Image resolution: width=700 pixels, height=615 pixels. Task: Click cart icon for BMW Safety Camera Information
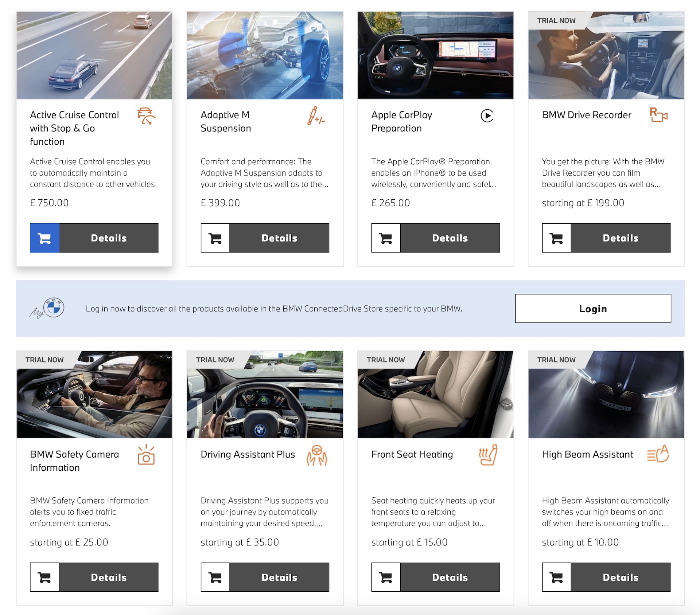coord(44,577)
